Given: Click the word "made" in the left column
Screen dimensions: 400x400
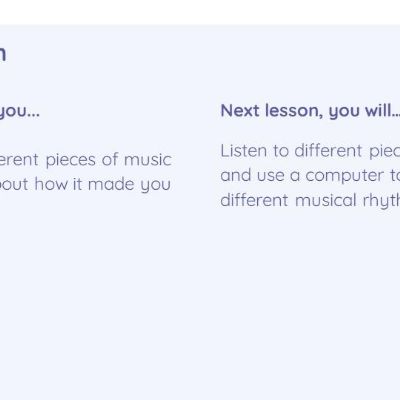Looking at the screenshot, I should 111,184.
